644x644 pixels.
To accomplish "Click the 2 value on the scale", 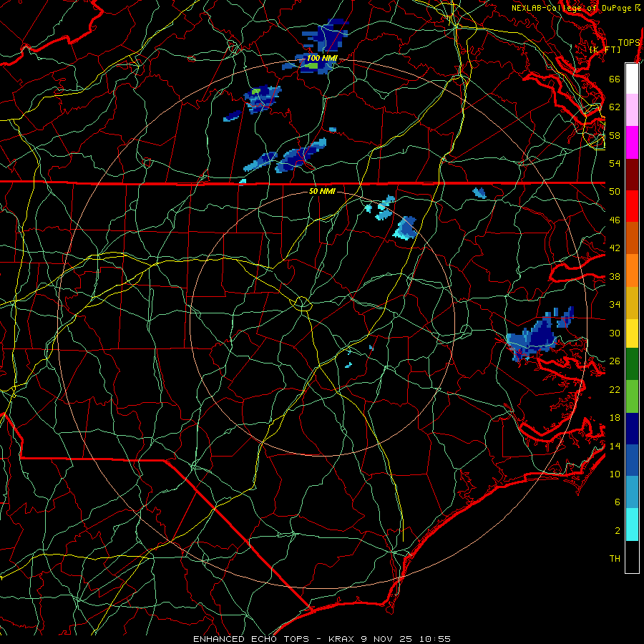I will click(x=618, y=531).
